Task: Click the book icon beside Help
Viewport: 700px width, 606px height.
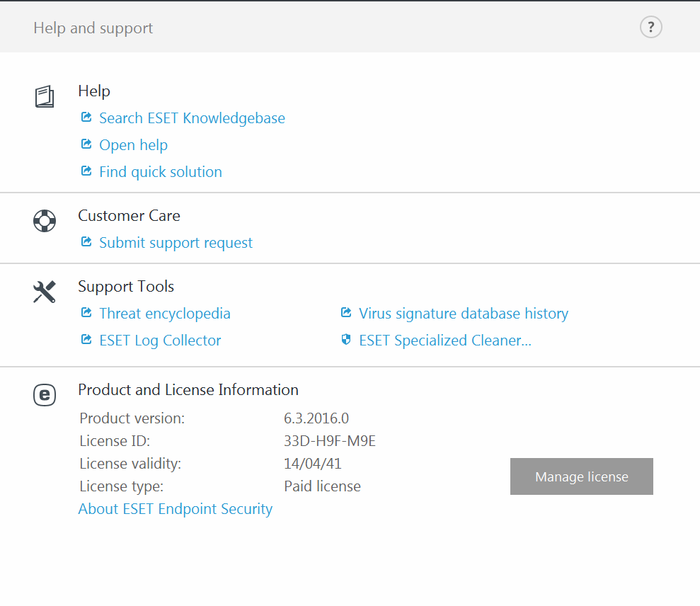Action: click(45, 96)
